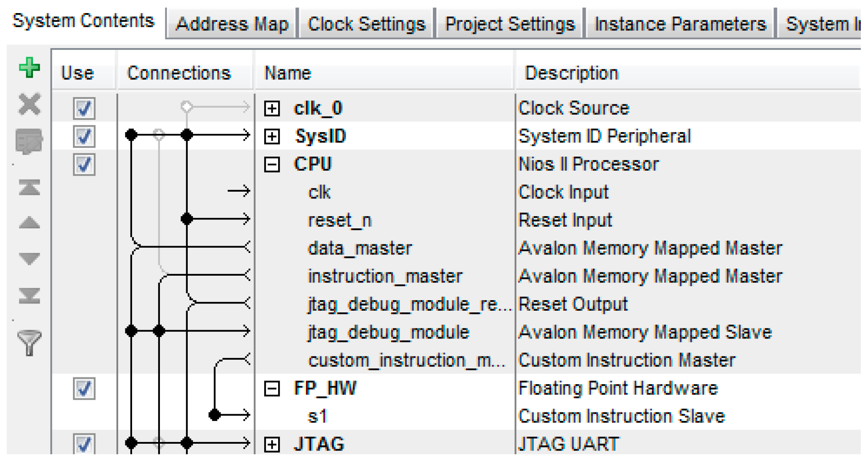Click the Filter funnel icon
The width and height of the screenshot is (868, 461).
point(29,342)
